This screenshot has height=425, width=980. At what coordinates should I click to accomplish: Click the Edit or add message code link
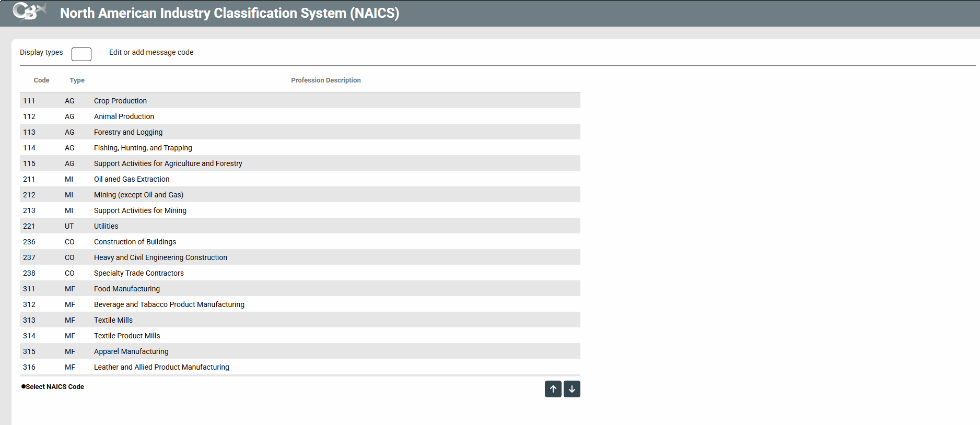point(151,52)
